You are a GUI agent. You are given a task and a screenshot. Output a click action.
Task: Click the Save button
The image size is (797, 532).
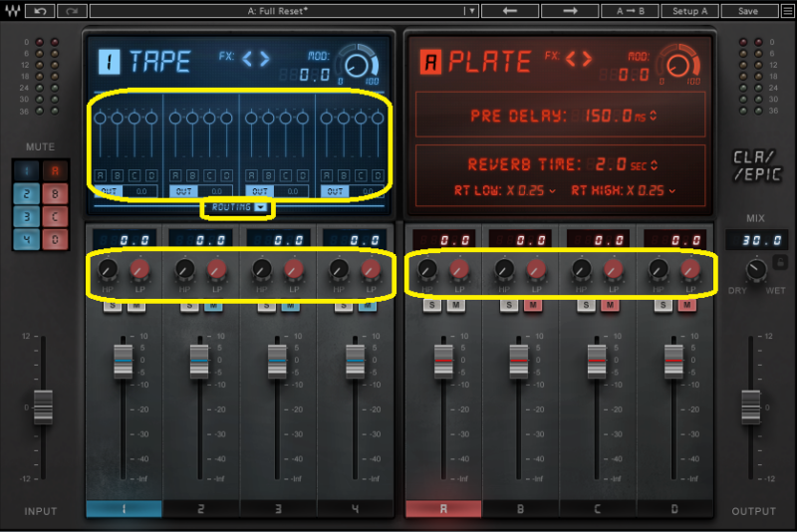tap(749, 11)
